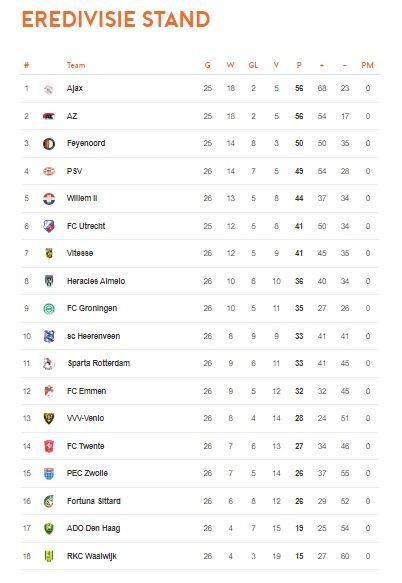Click the RKC Waalwijk crest
402x583 pixels.
tap(49, 556)
